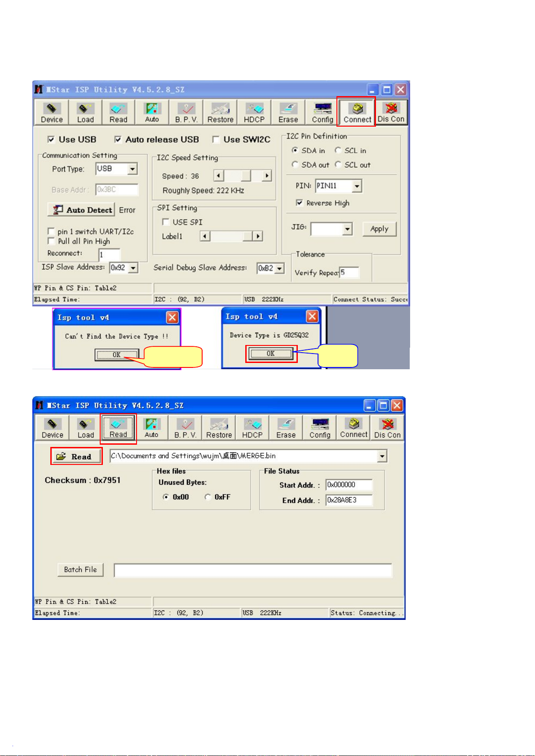
Task: Click left arrow of I2C Speed slider
Action: coord(218,176)
